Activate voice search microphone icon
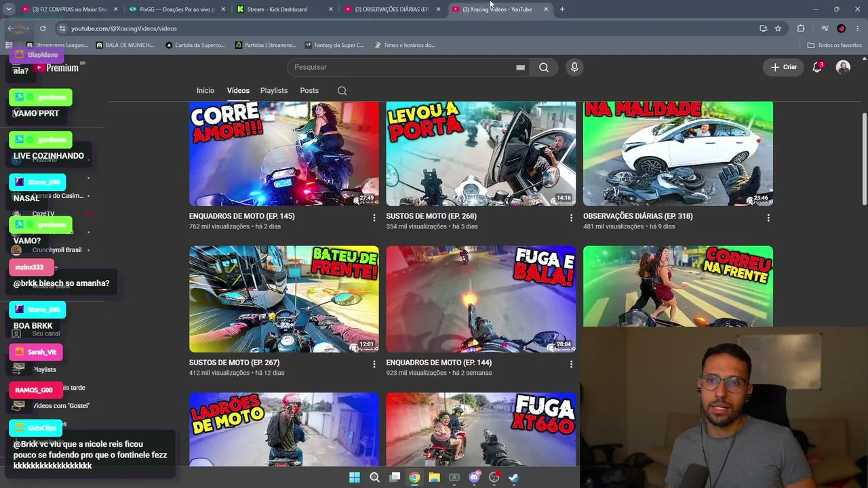Screen dimensions: 868x488 (x=574, y=67)
